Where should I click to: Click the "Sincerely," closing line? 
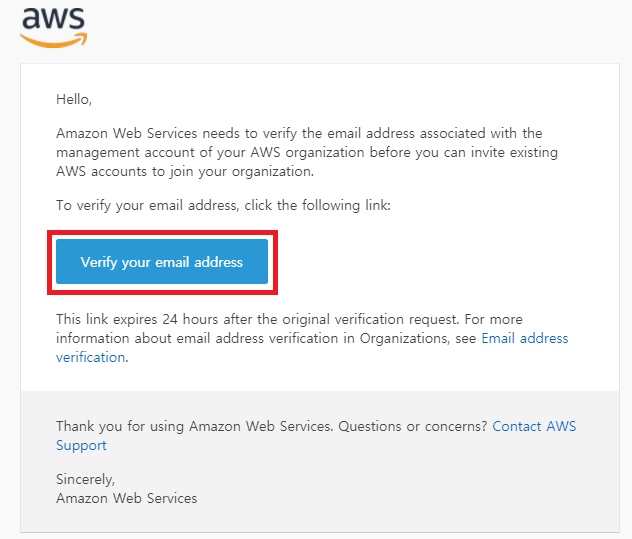(88, 479)
